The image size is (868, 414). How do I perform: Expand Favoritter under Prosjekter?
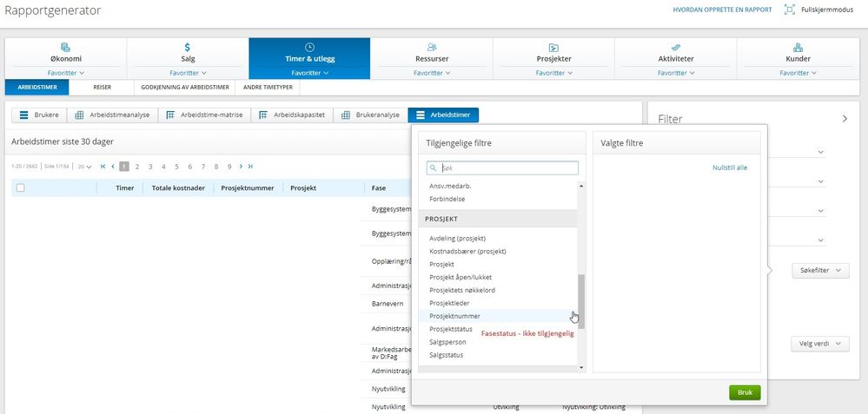pyautogui.click(x=553, y=73)
